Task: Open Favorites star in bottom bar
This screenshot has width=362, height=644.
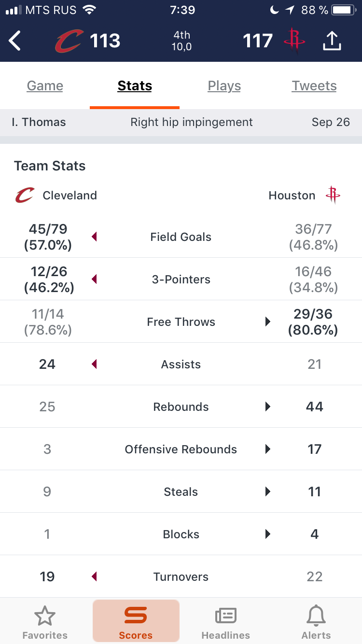Action: click(45, 616)
